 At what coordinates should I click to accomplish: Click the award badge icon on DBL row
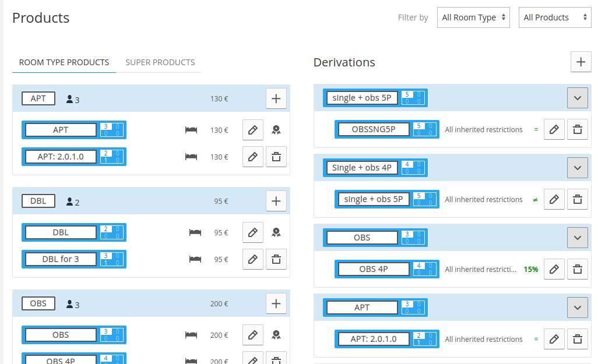tap(276, 232)
